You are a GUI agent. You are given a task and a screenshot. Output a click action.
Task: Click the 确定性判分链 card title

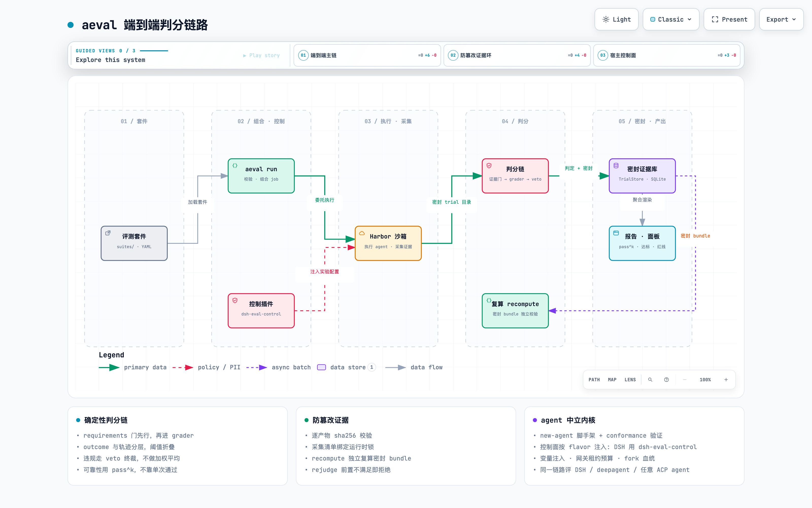tap(106, 420)
